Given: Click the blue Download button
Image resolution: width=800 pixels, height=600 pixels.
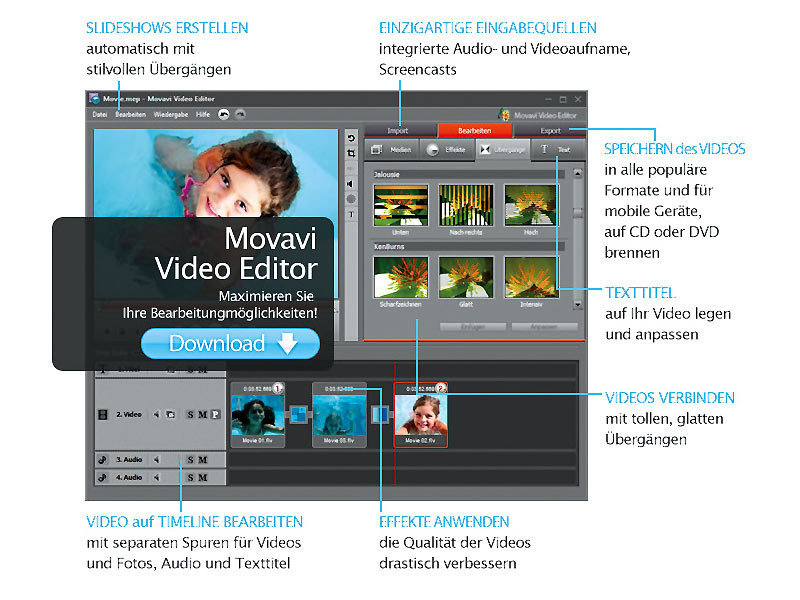Looking at the screenshot, I should pyautogui.click(x=230, y=343).
